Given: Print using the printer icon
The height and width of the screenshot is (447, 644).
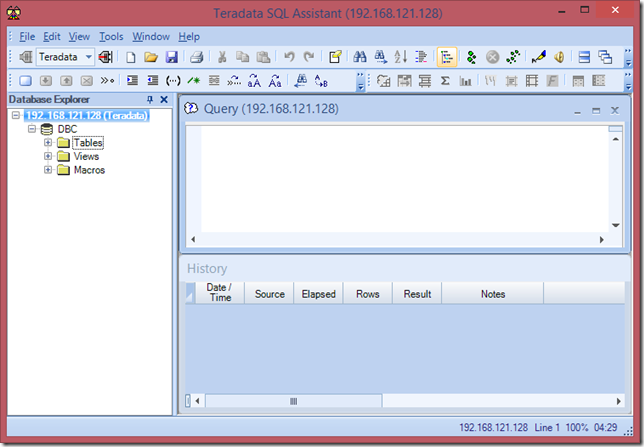Looking at the screenshot, I should click(x=197, y=57).
